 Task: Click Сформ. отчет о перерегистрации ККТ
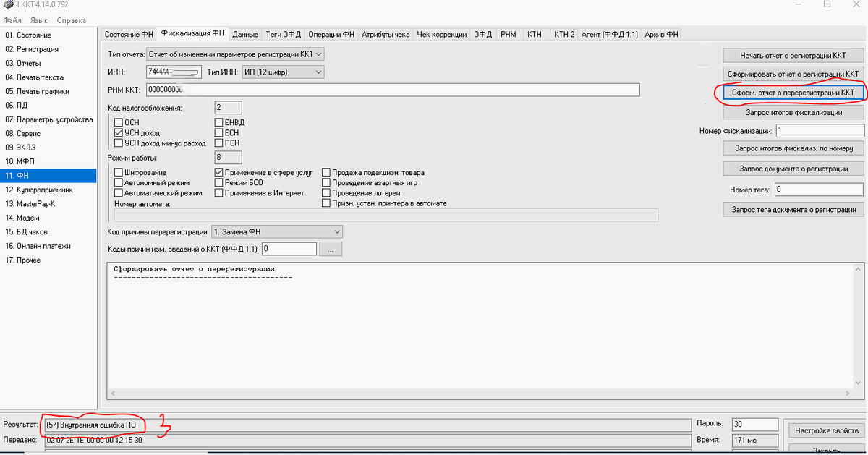coord(793,93)
